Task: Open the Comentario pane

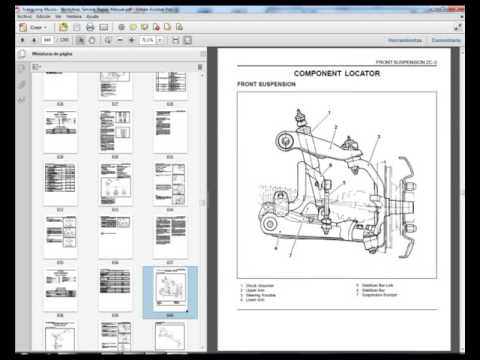Action: (446, 40)
